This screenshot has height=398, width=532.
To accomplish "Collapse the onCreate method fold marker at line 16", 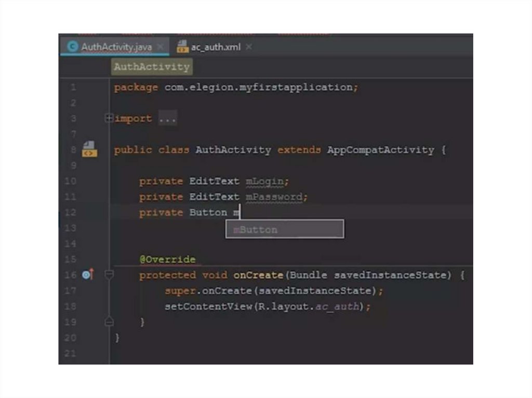I will (109, 275).
